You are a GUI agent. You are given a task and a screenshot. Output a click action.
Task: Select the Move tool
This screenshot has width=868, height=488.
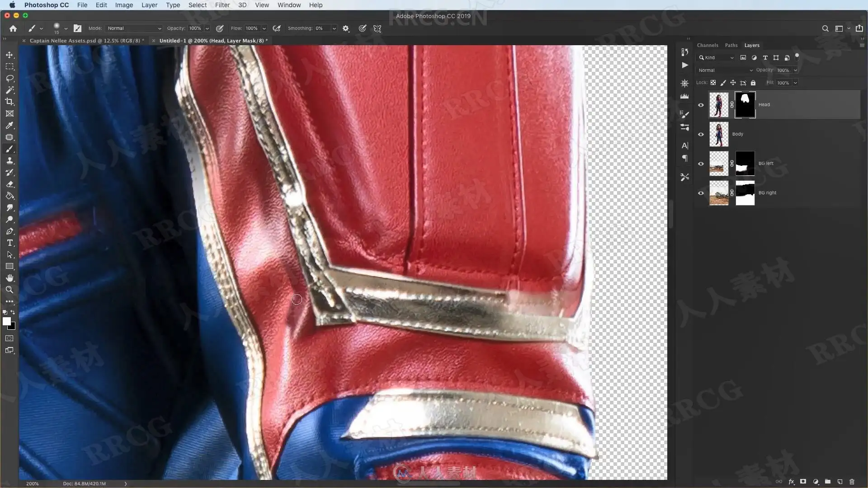(9, 55)
